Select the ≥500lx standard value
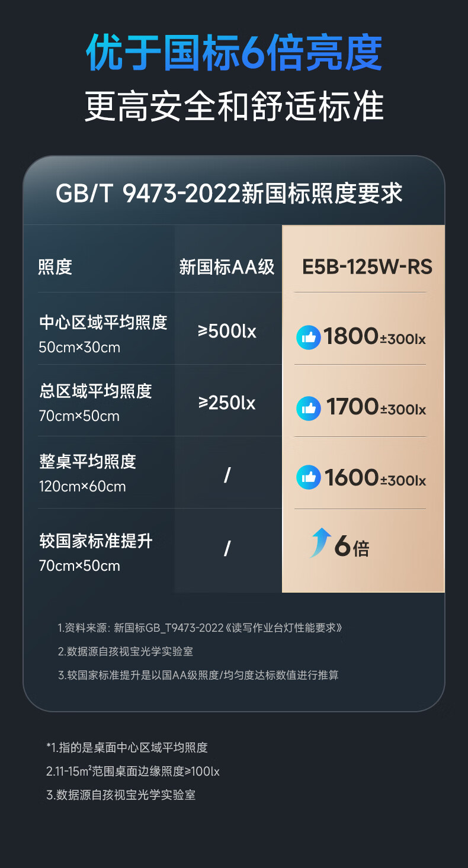This screenshot has width=468, height=868. pos(227,331)
